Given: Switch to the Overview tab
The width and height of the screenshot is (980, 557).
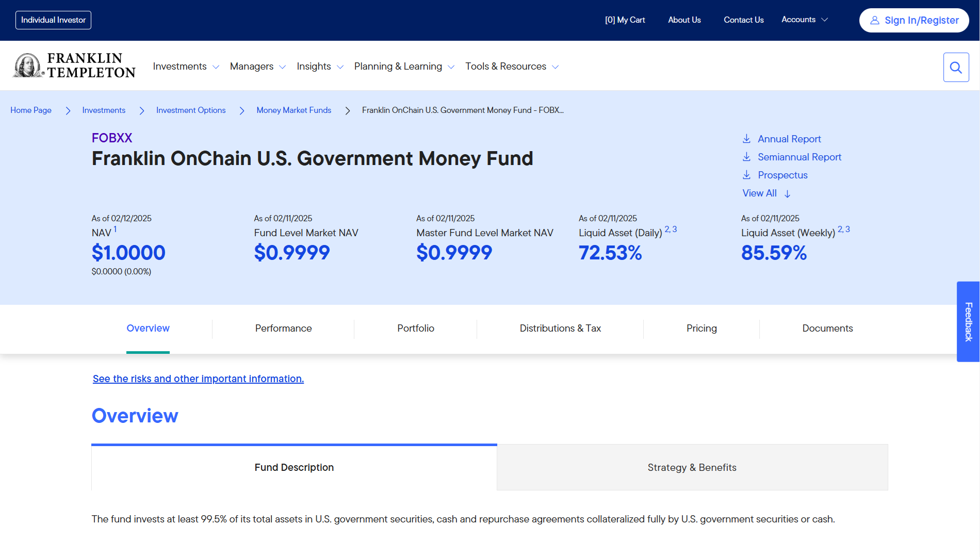Looking at the screenshot, I should click(x=148, y=329).
